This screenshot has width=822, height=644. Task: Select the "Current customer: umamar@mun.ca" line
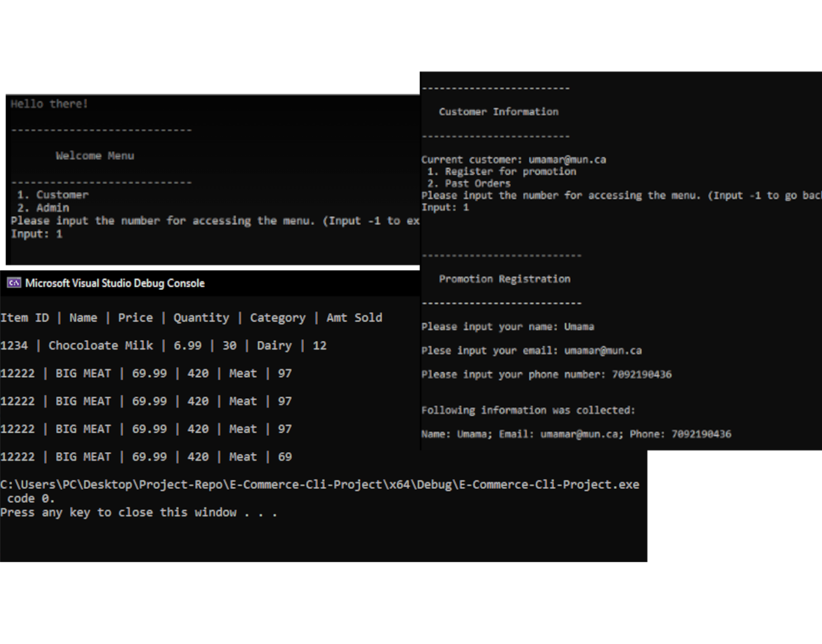coord(514,160)
